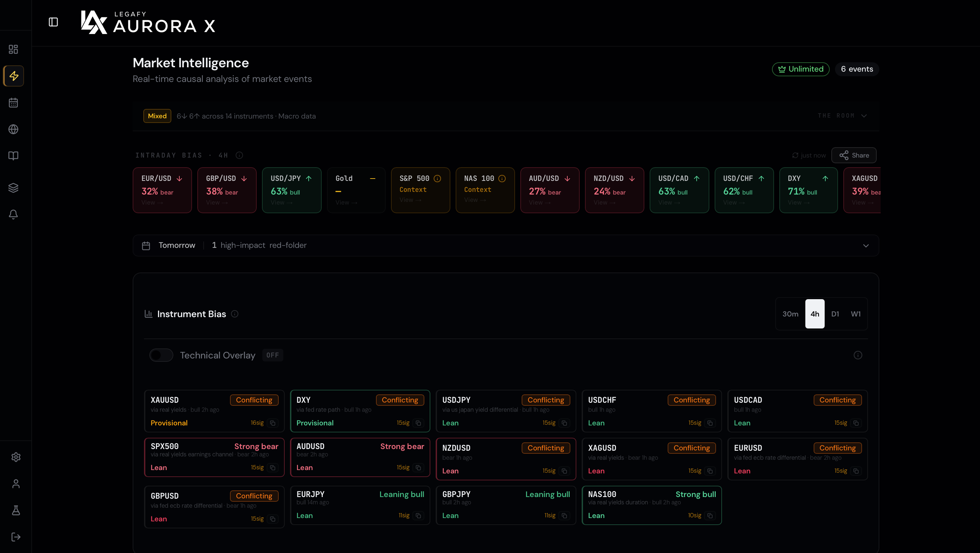Image resolution: width=980 pixels, height=553 pixels.
Task: Open the settings gear icon
Action: (16, 457)
